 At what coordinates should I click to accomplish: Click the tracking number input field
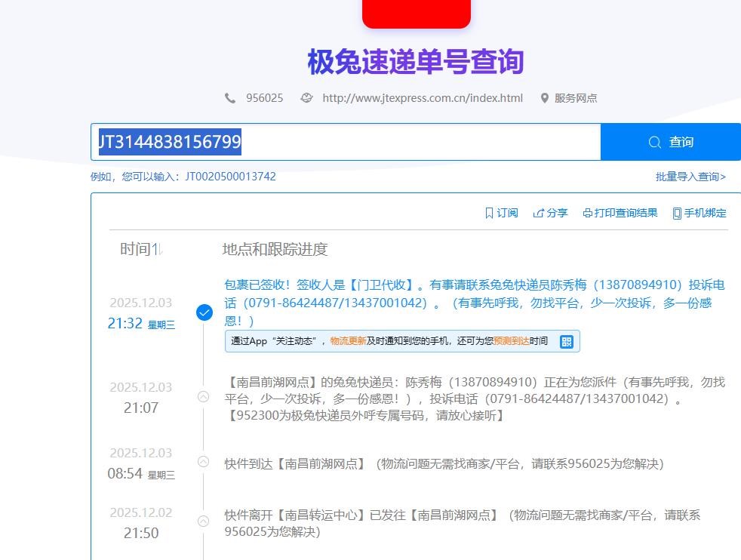pyautogui.click(x=415, y=142)
